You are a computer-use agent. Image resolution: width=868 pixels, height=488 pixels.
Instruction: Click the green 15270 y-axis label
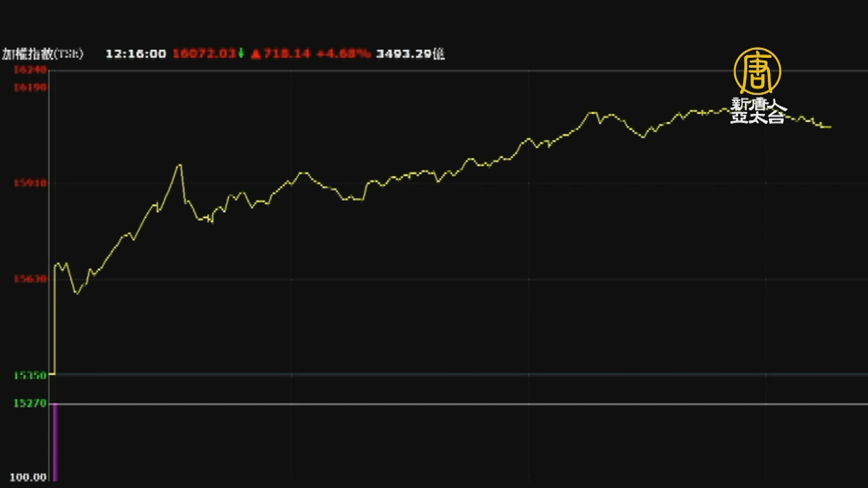(30, 403)
